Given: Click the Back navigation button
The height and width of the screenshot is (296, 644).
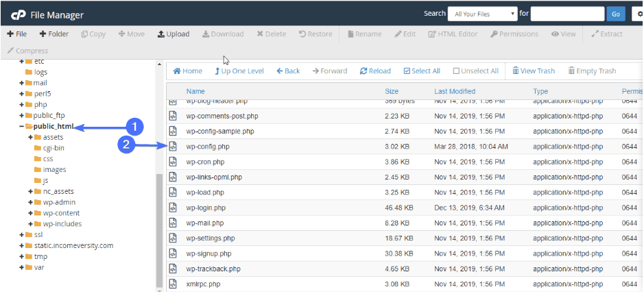Looking at the screenshot, I should coord(288,71).
